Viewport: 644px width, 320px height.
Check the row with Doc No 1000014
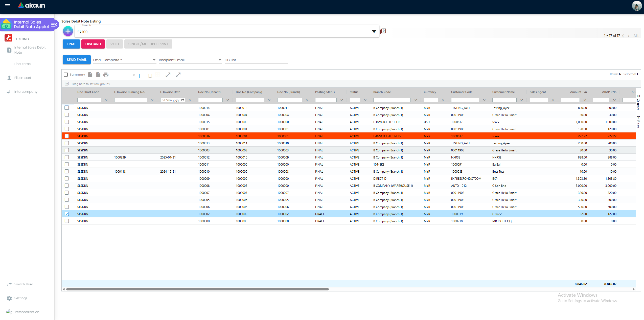coord(67,108)
